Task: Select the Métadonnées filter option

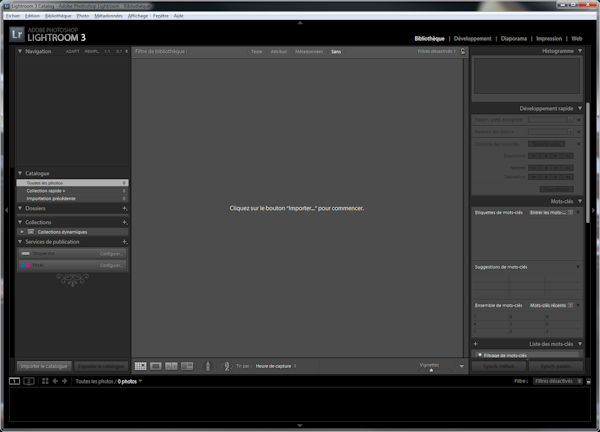Action: coord(309,51)
